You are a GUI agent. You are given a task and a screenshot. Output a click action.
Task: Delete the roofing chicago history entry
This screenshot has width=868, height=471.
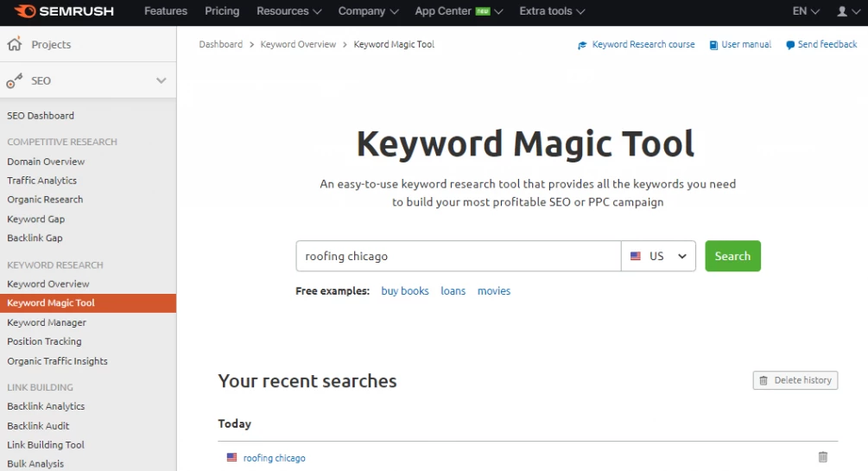click(822, 457)
